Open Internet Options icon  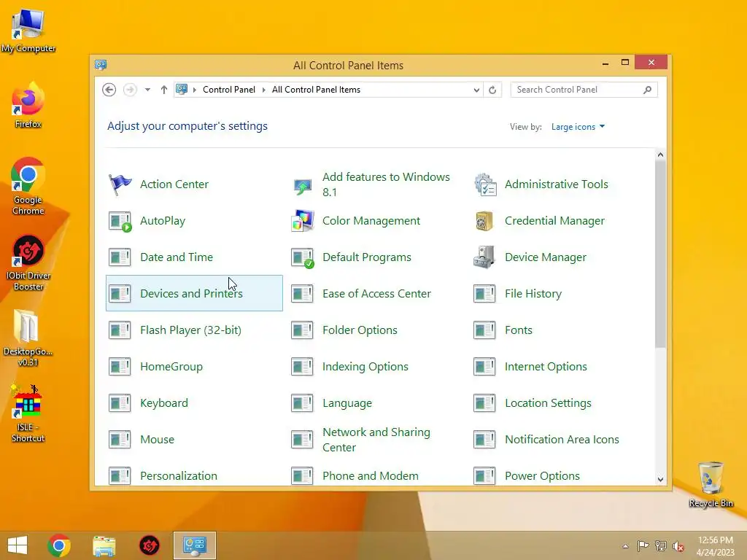point(484,367)
